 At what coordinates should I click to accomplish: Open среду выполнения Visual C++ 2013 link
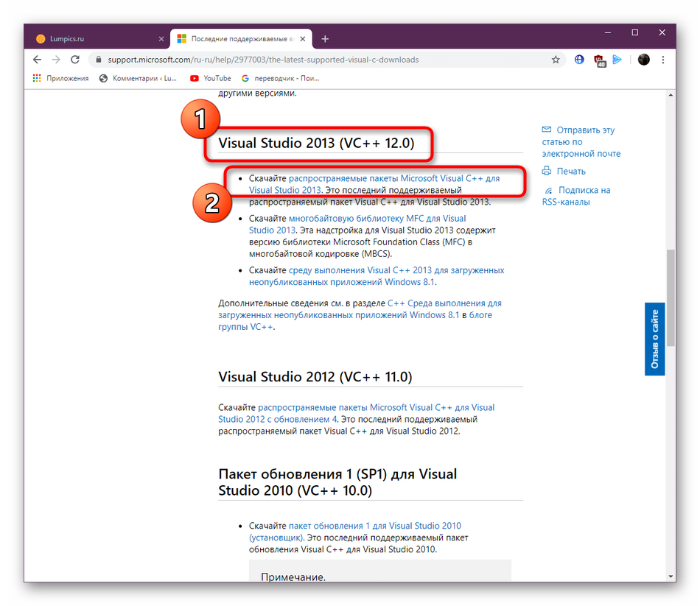point(377,276)
